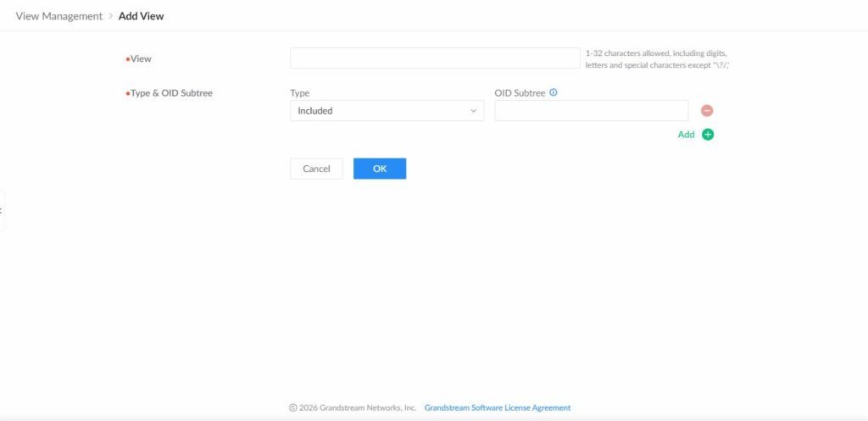
Task: Open Grandstream Software License Agreement link
Action: pyautogui.click(x=497, y=407)
